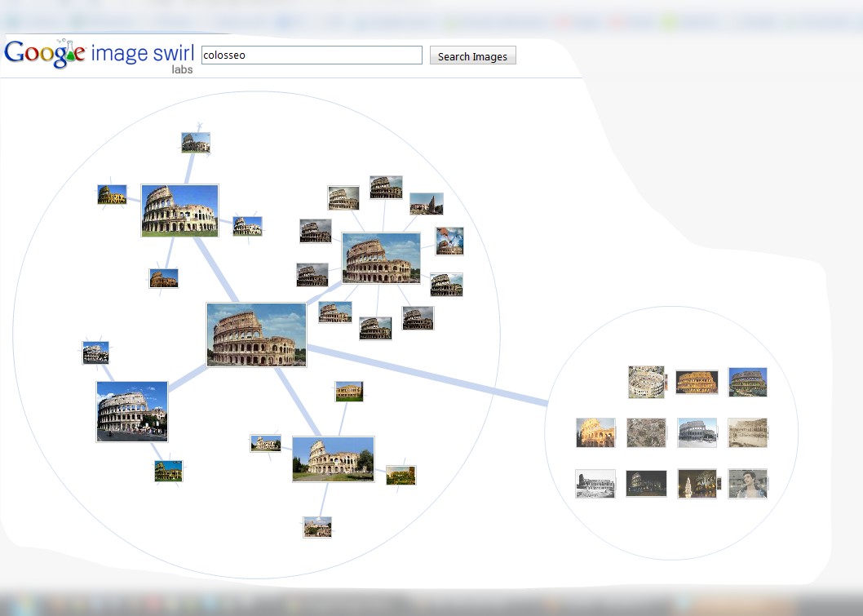
Task: Click the Colosseum street scene with crowd image
Action: [x=131, y=411]
